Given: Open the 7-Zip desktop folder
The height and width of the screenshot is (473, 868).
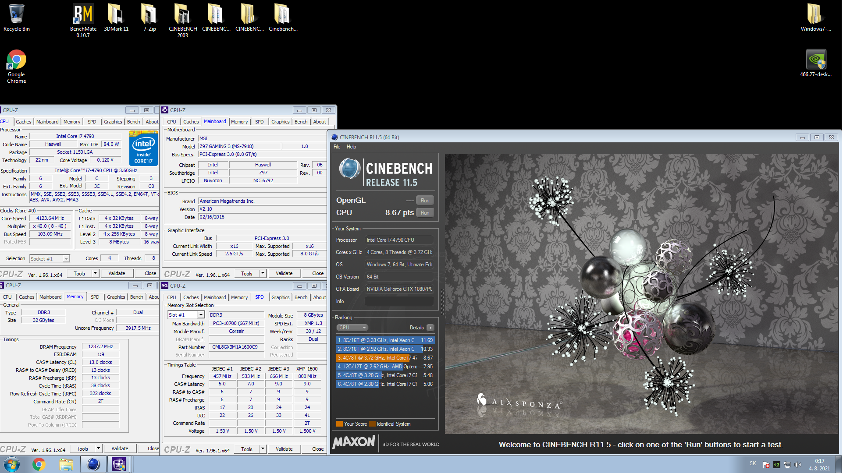Looking at the screenshot, I should tap(149, 18).
